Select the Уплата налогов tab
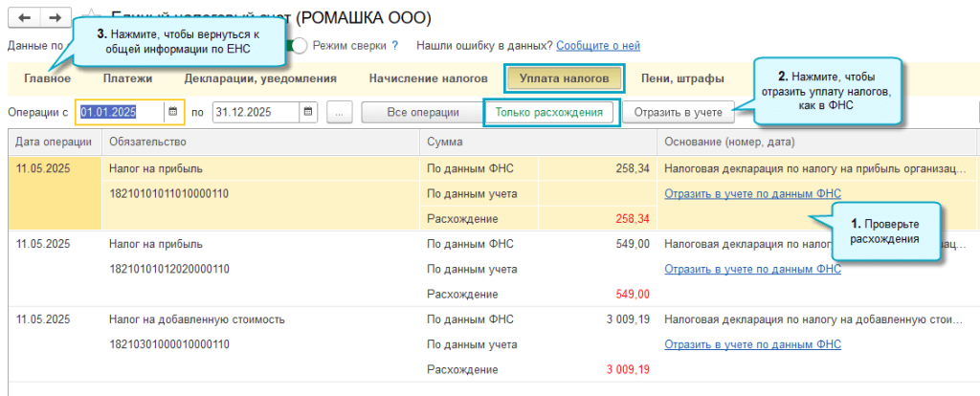This screenshot has height=396, width=980. point(564,78)
